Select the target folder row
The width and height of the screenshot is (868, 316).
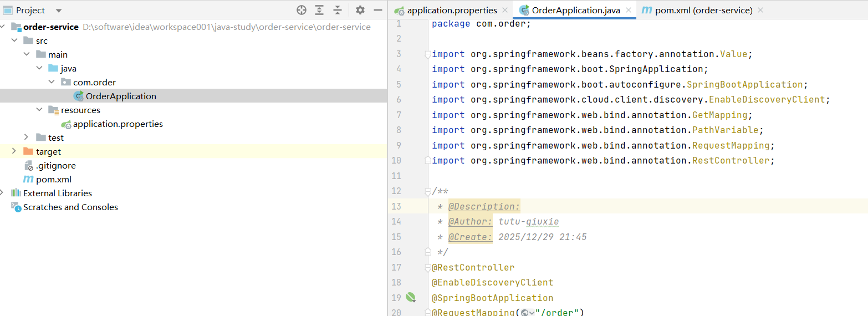pyautogui.click(x=193, y=151)
